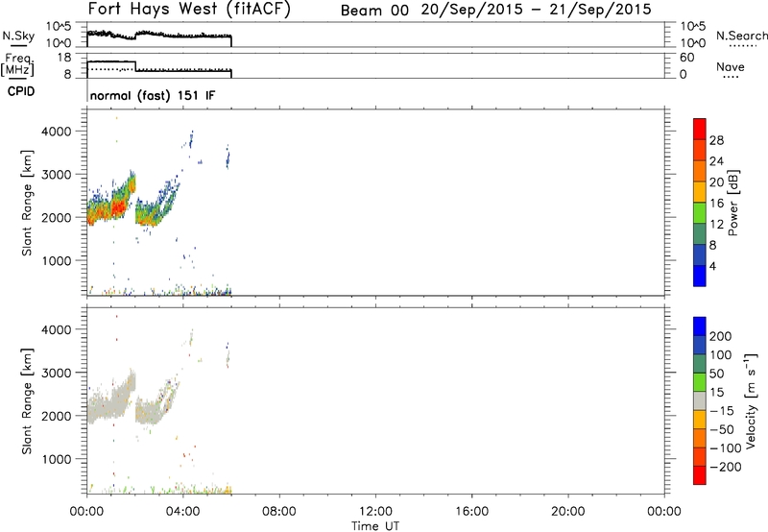Click the '3000' tick of the velocity panel
Image resolution: width=768 pixels, height=532 pixels.
(57, 373)
